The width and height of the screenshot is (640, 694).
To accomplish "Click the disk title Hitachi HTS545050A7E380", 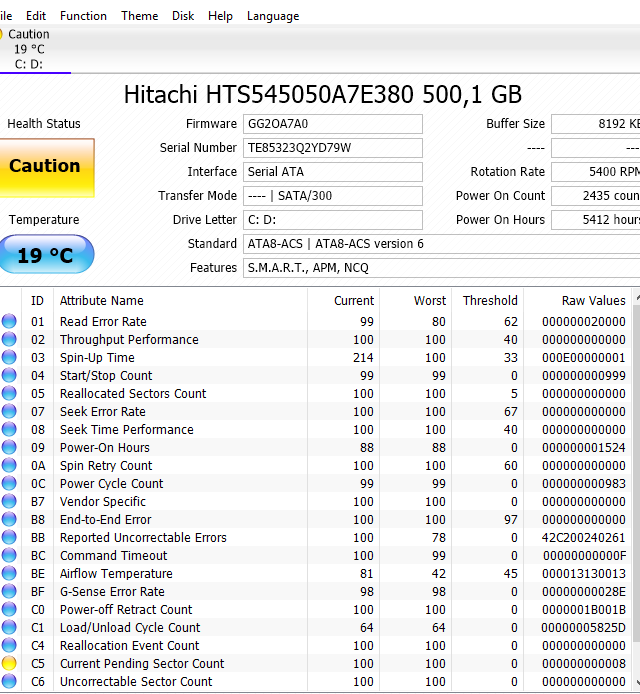I will click(323, 94).
